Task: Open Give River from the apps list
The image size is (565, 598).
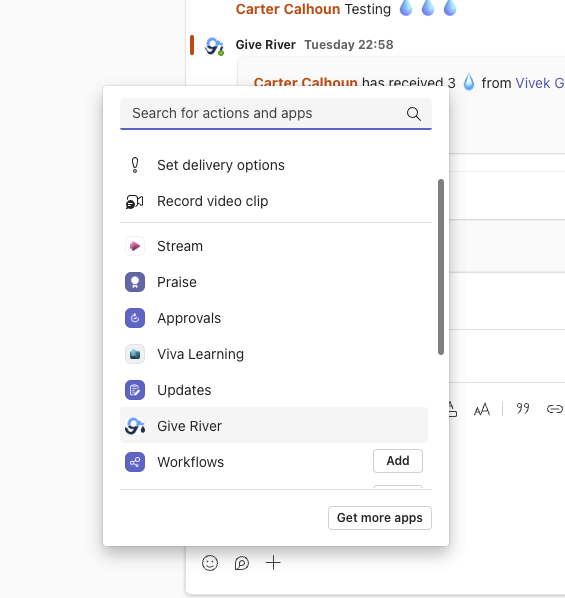Action: [274, 426]
